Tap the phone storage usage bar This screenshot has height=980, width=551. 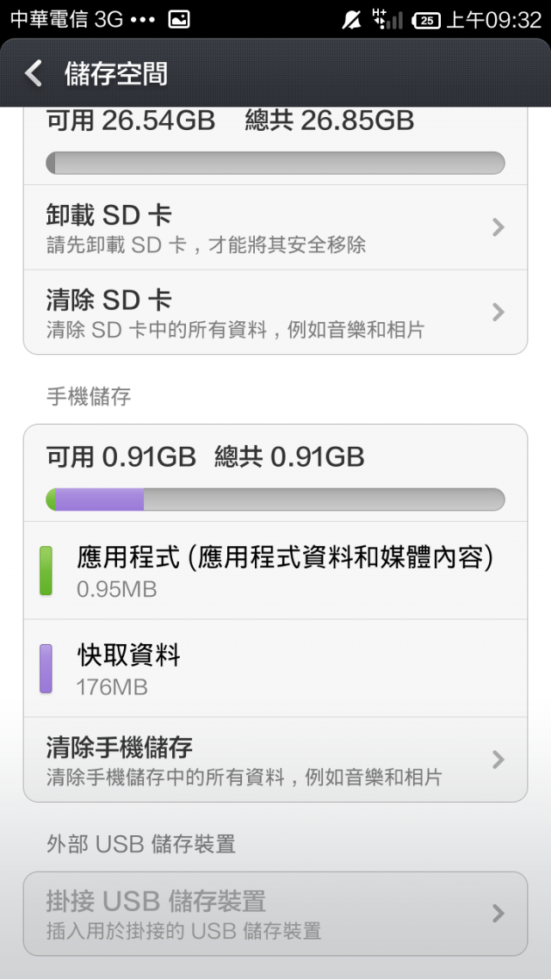coord(275,499)
